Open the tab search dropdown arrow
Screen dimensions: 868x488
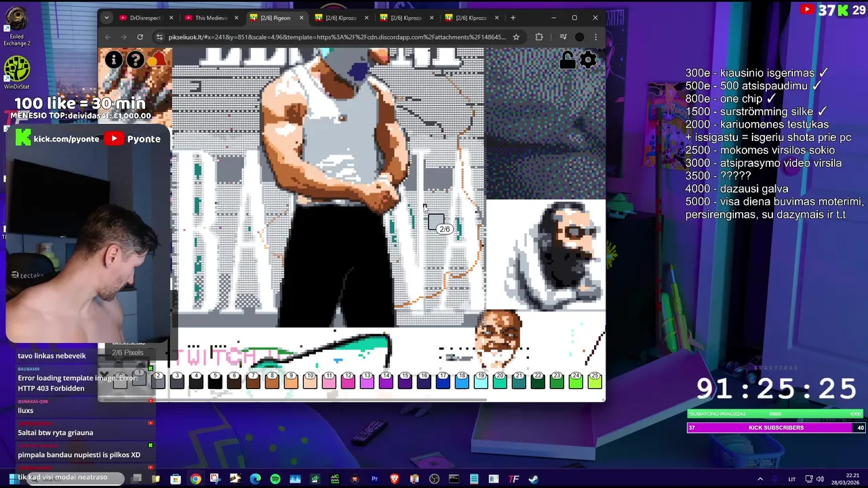[x=106, y=18]
